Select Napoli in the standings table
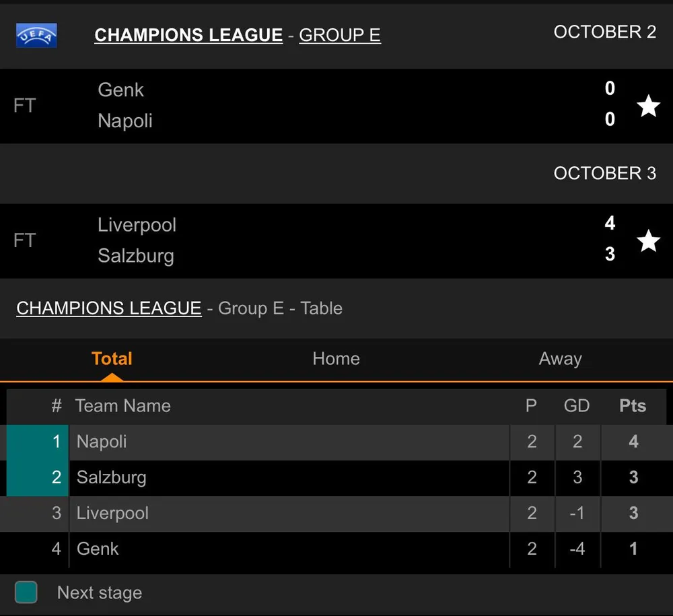 (x=102, y=442)
